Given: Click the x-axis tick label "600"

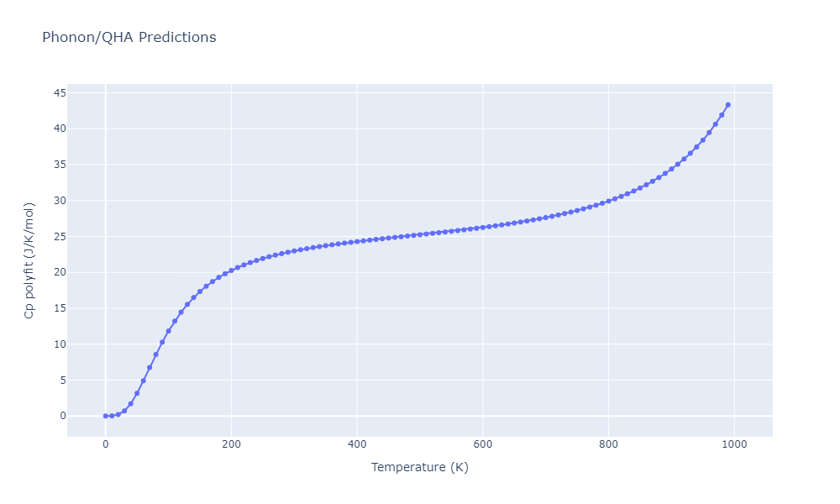Looking at the screenshot, I should (x=483, y=444).
